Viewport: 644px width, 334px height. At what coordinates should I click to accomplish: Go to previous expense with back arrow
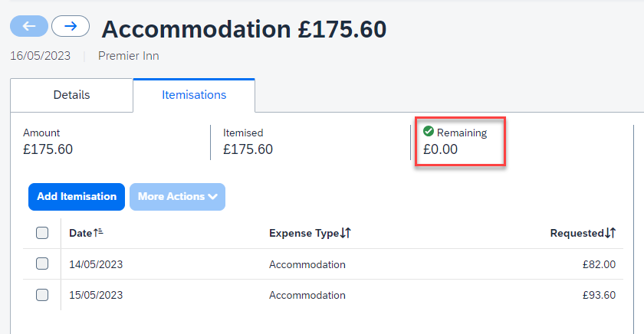pos(29,26)
